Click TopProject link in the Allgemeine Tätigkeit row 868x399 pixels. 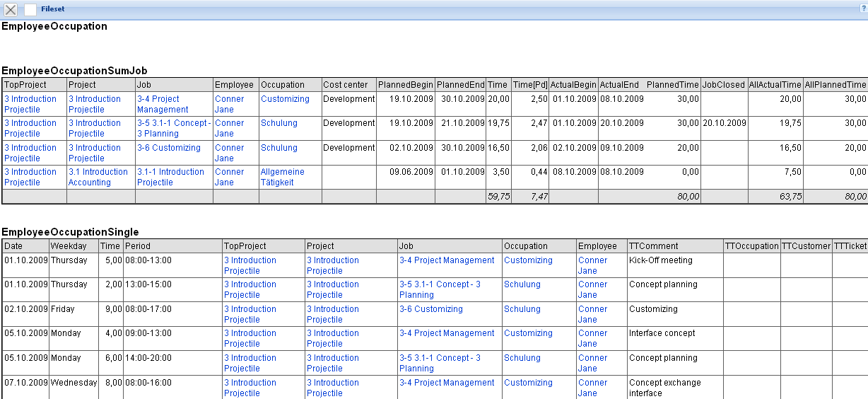pos(30,177)
